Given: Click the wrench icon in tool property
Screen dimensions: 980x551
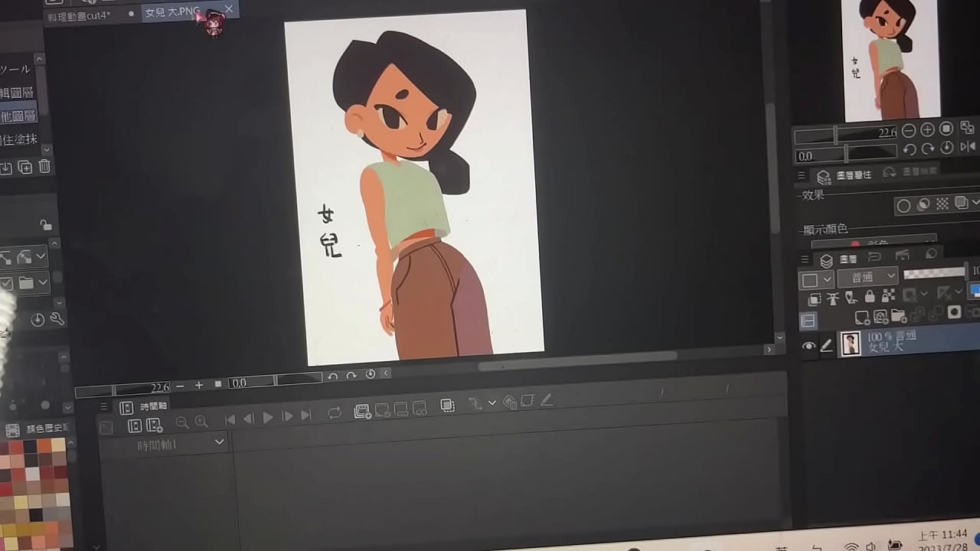Looking at the screenshot, I should 57,319.
